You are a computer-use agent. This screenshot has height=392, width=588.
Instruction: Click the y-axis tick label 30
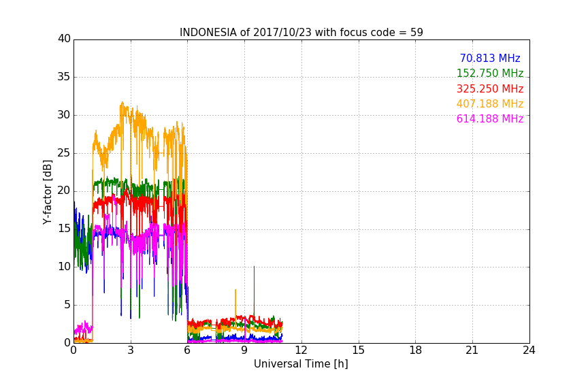tap(64, 115)
